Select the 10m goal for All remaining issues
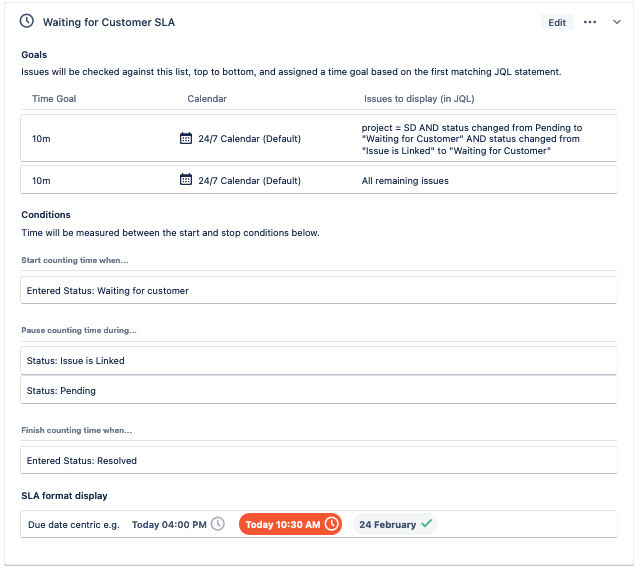The width and height of the screenshot is (638, 569). coord(41,181)
